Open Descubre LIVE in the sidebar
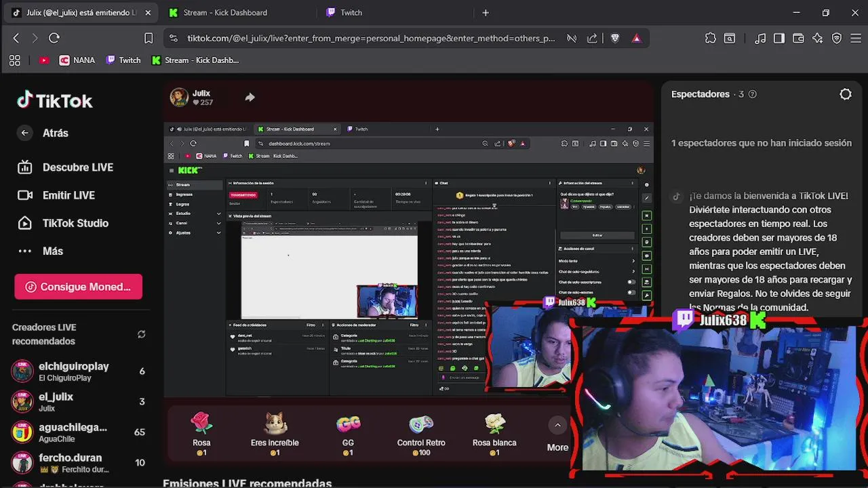The width and height of the screenshot is (868, 488). (65, 167)
